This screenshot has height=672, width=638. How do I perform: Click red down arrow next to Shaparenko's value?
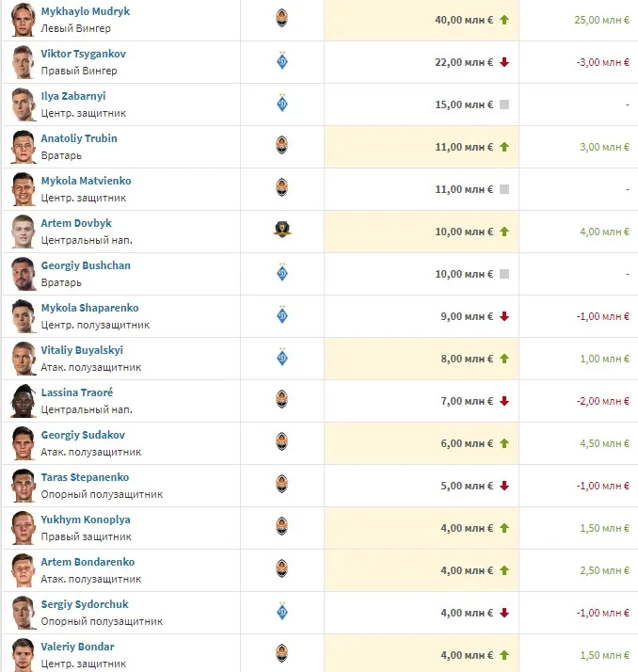pos(504,316)
